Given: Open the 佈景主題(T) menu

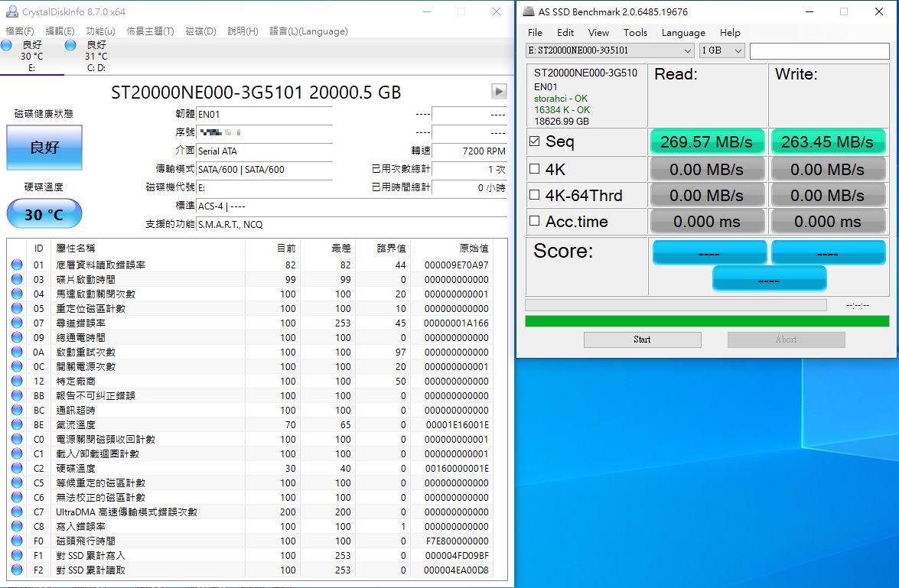Looking at the screenshot, I should 150,31.
